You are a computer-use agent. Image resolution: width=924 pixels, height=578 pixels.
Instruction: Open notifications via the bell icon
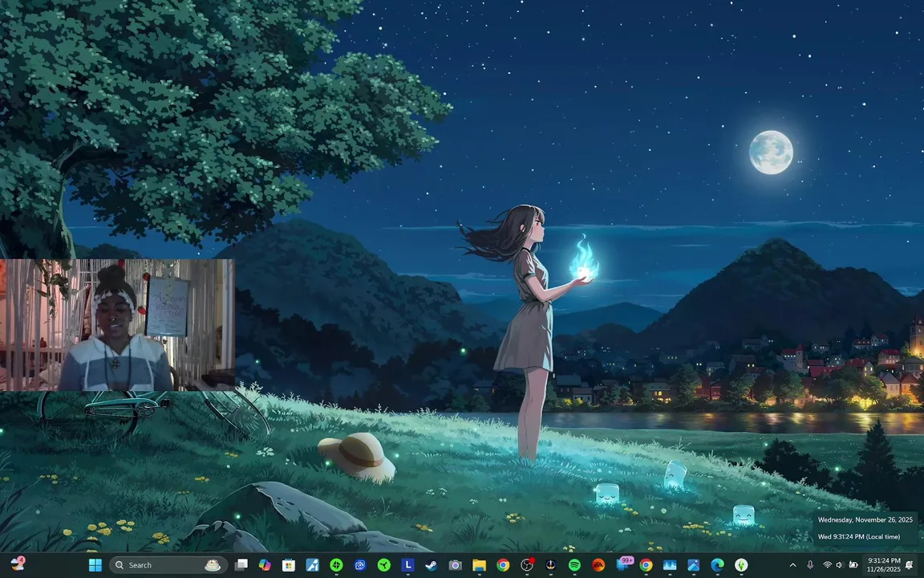tap(910, 565)
